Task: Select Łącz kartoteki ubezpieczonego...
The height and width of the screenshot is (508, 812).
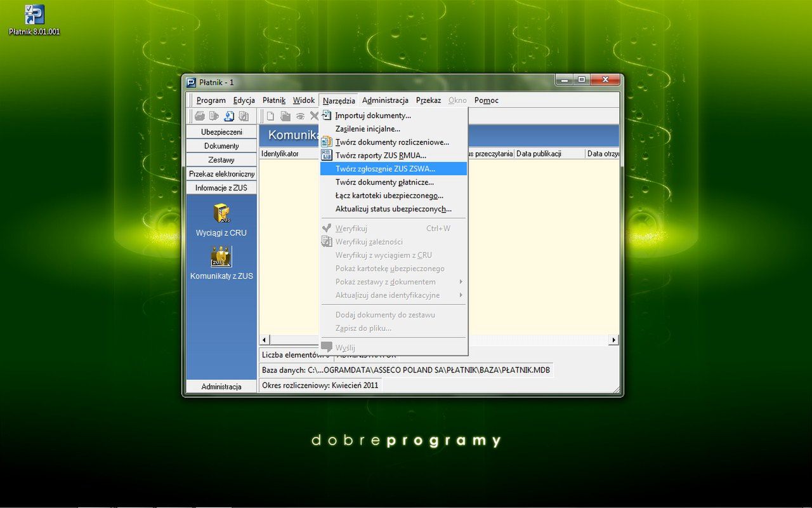Action: point(393,196)
